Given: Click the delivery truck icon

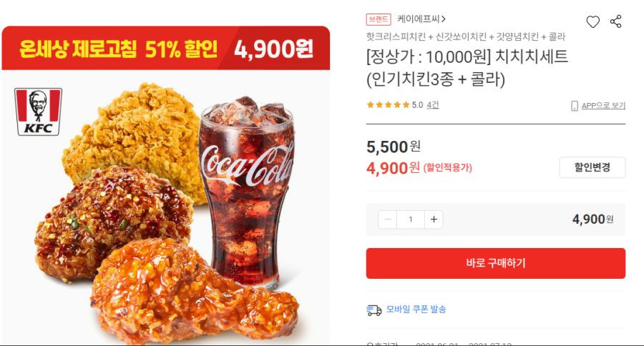Looking at the screenshot, I should click(x=374, y=310).
